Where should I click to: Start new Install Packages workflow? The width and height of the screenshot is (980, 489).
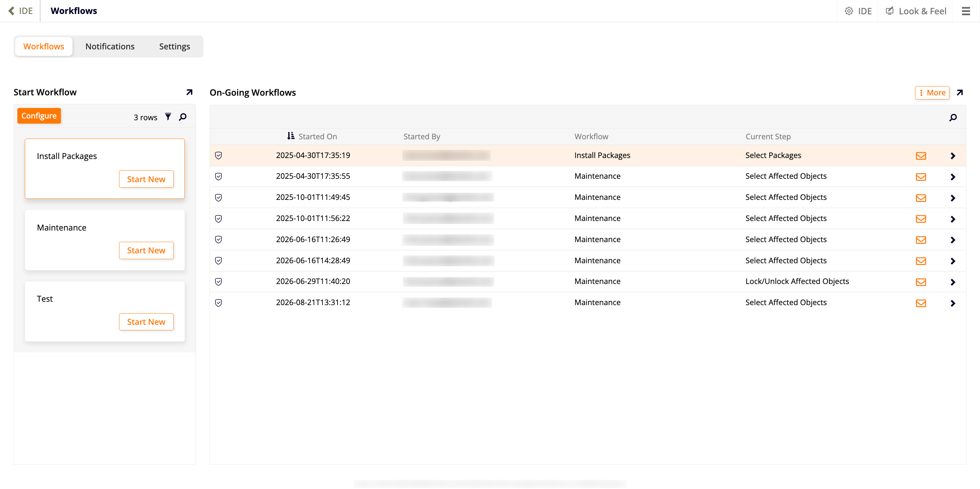click(146, 179)
